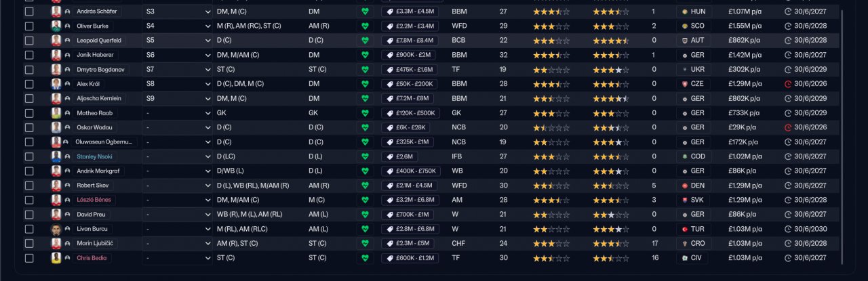Click the Croatia flag badge for Marin Ljubičić
This screenshot has width=868, height=281.
pyautogui.click(x=685, y=243)
